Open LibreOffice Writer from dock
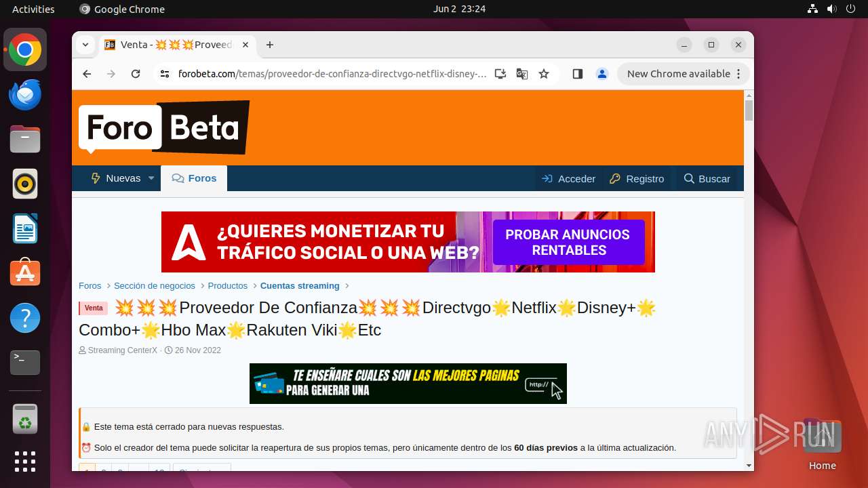The height and width of the screenshot is (488, 868). pyautogui.click(x=25, y=228)
